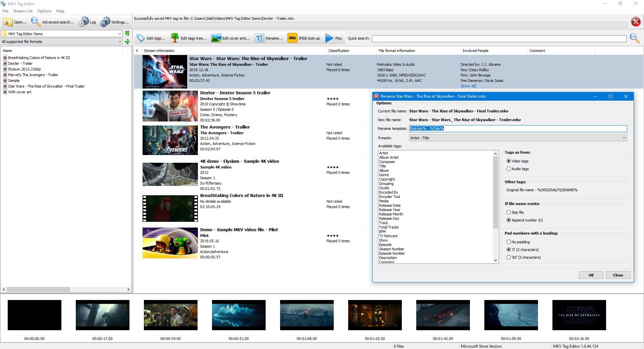Select the Video tags radio button
644x349 pixels.
click(x=508, y=161)
